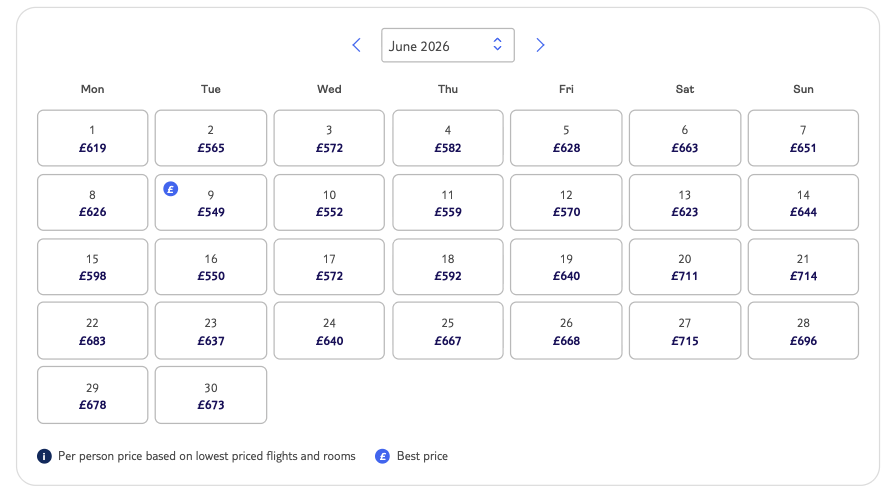Select 27 June at £715
892x496 pixels.
(685, 331)
